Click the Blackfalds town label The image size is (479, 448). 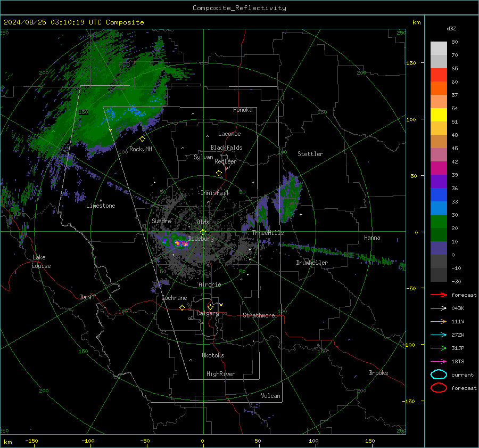(x=226, y=148)
